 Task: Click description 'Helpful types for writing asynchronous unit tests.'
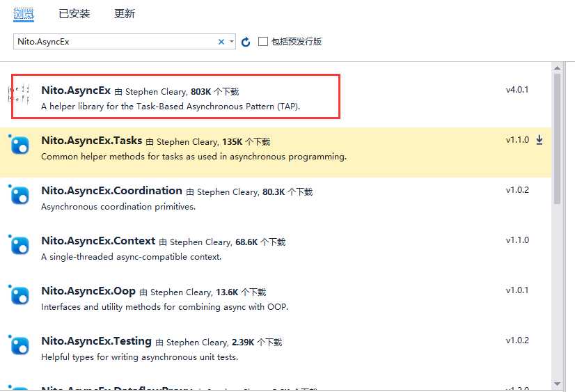(x=139, y=357)
